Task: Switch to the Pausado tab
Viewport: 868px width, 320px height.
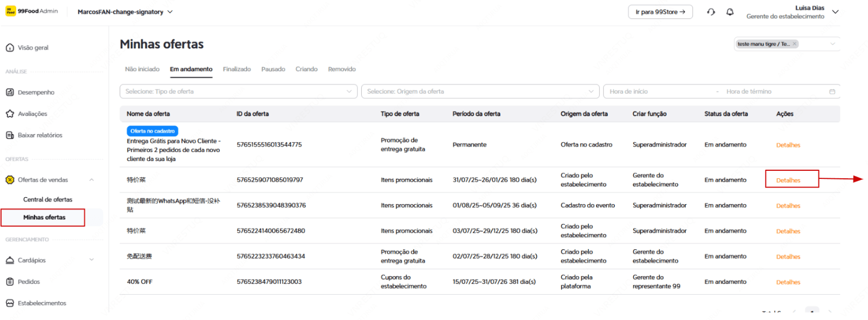Action: tap(273, 69)
